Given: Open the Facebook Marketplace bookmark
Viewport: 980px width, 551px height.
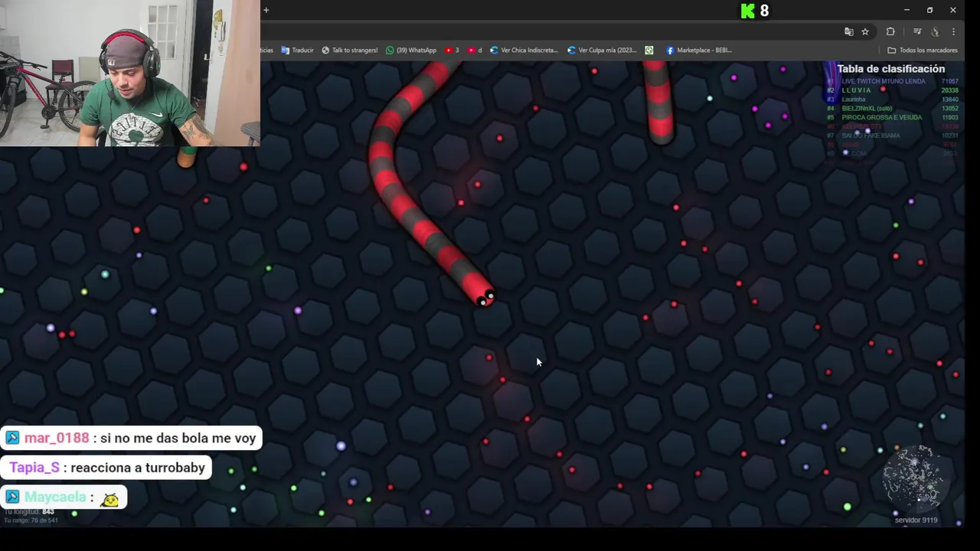Looking at the screenshot, I should tap(698, 50).
